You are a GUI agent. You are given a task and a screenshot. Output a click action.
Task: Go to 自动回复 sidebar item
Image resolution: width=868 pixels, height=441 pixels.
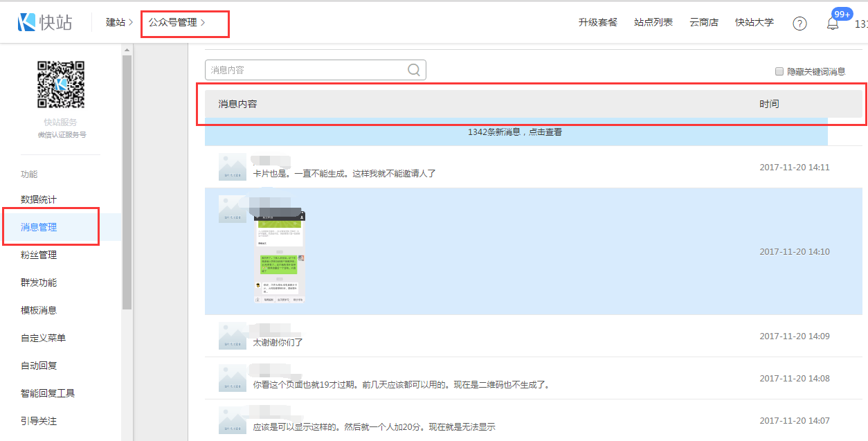pos(39,366)
